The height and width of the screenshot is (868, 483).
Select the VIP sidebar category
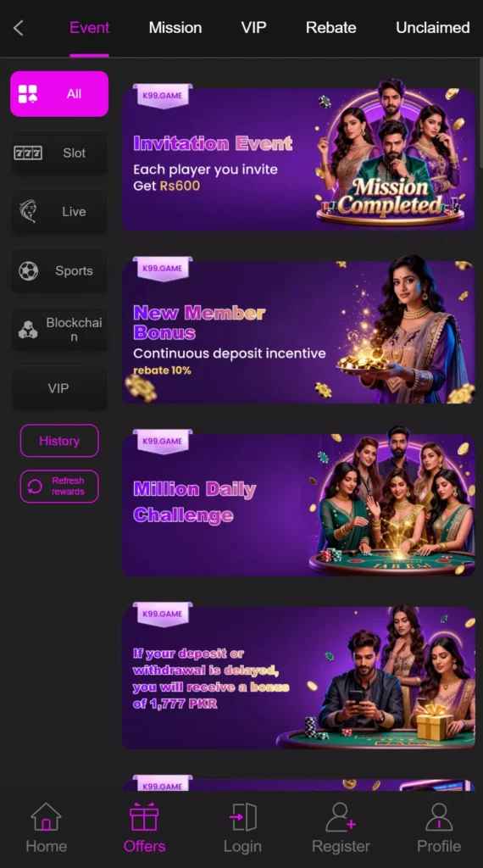coord(59,388)
